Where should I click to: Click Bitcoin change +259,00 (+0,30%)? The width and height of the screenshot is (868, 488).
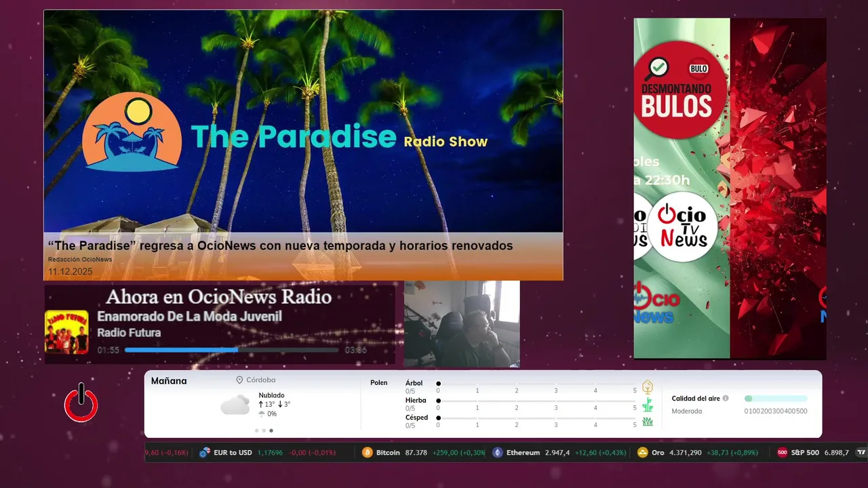(x=459, y=453)
